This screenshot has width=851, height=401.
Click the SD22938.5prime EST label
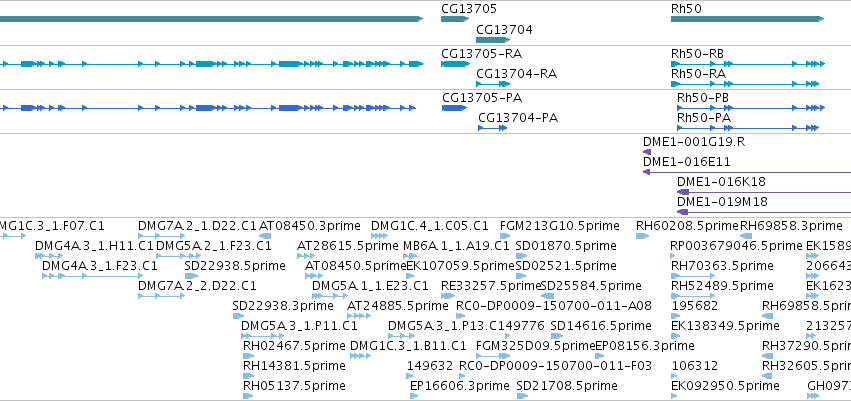[235, 266]
